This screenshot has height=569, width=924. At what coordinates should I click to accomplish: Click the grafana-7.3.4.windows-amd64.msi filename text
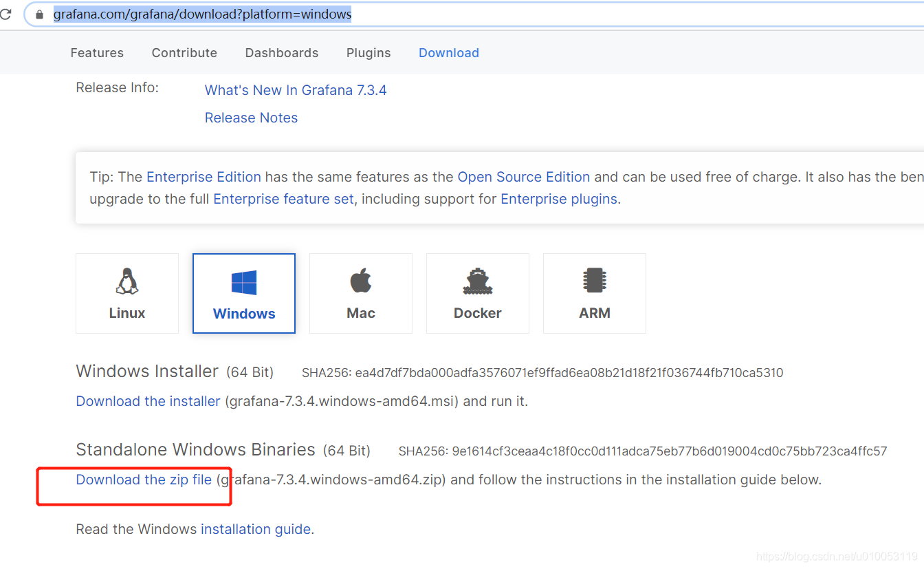342,401
